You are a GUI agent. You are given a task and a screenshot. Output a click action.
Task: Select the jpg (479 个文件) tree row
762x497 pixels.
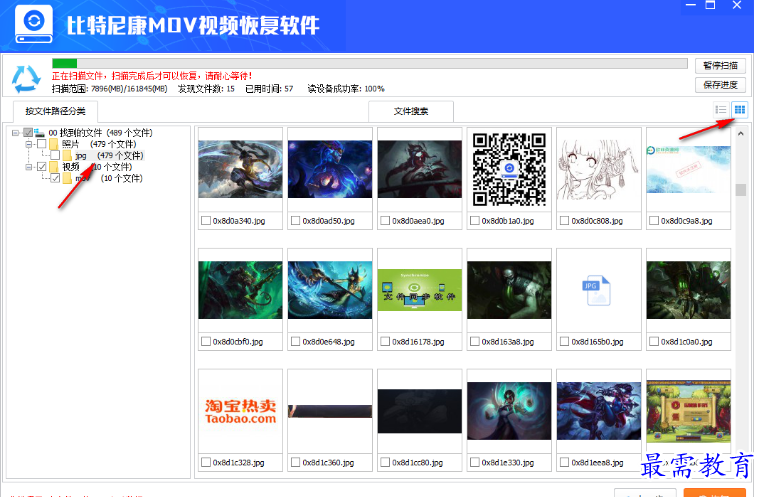click(109, 155)
